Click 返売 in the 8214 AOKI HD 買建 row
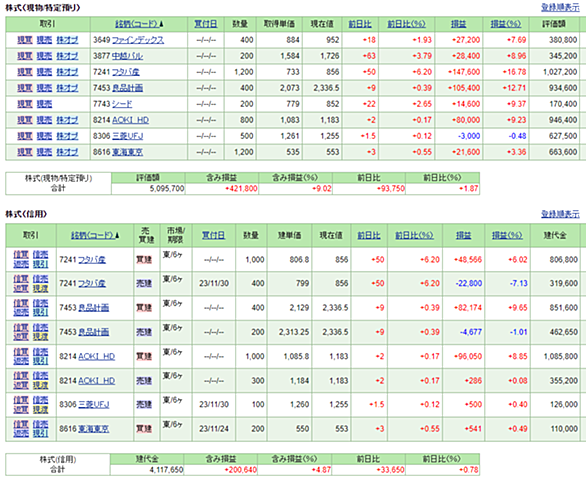 [x=21, y=361]
